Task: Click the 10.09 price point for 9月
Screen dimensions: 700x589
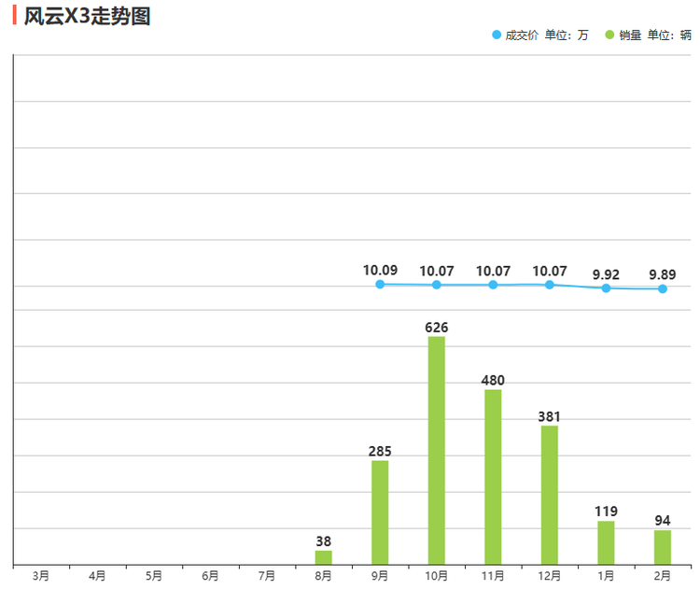Action: pos(380,284)
